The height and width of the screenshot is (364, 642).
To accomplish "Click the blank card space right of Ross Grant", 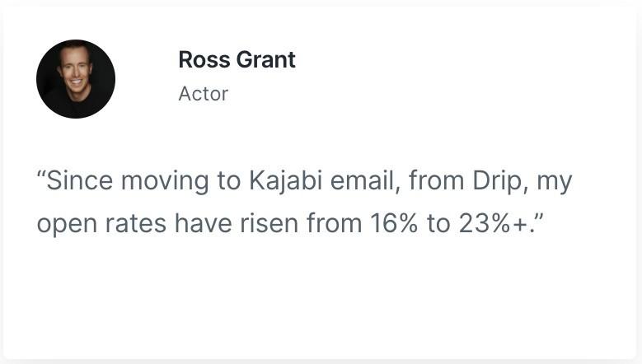I will [x=462, y=74].
